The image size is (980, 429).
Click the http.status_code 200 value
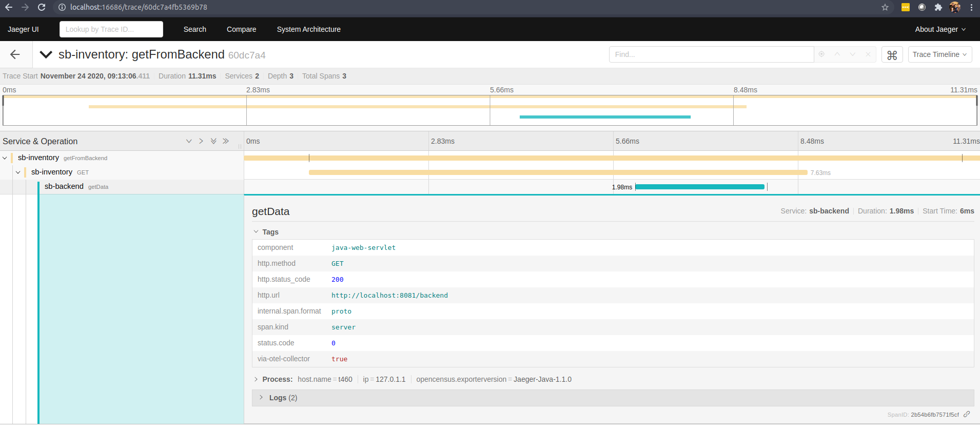tap(338, 279)
